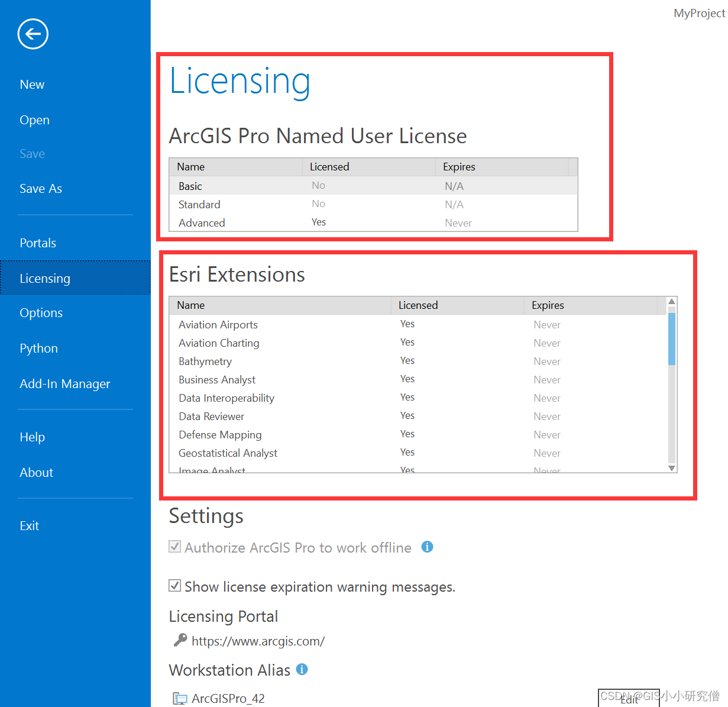Click the back arrow circle icon
This screenshot has width=728, height=707.
pyautogui.click(x=33, y=34)
